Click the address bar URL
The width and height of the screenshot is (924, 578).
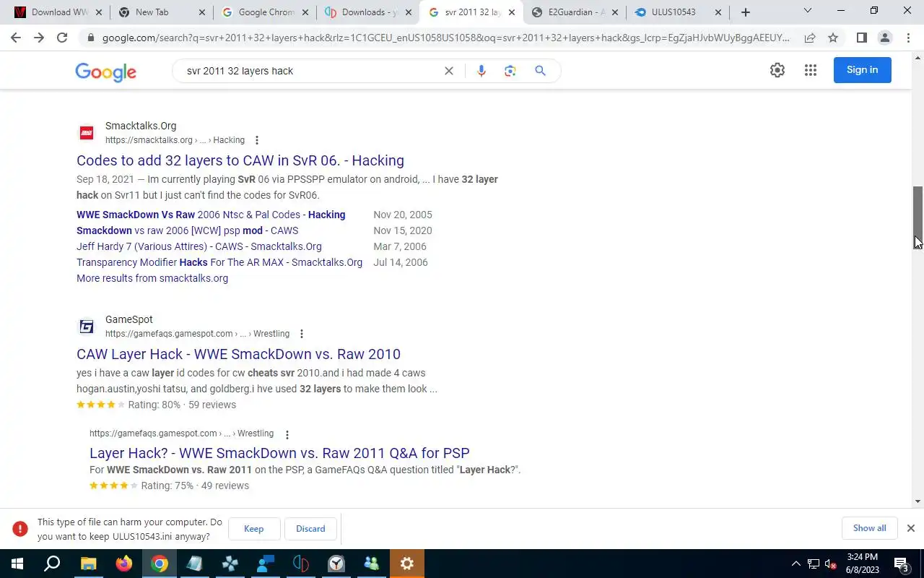pos(445,38)
